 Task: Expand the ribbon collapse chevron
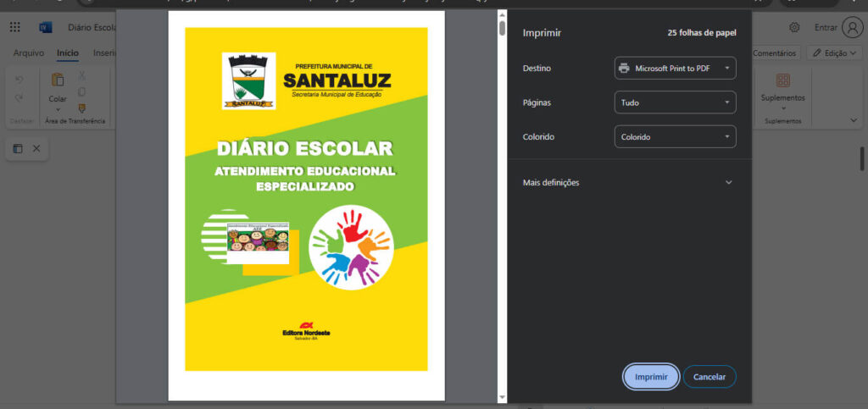pyautogui.click(x=853, y=120)
